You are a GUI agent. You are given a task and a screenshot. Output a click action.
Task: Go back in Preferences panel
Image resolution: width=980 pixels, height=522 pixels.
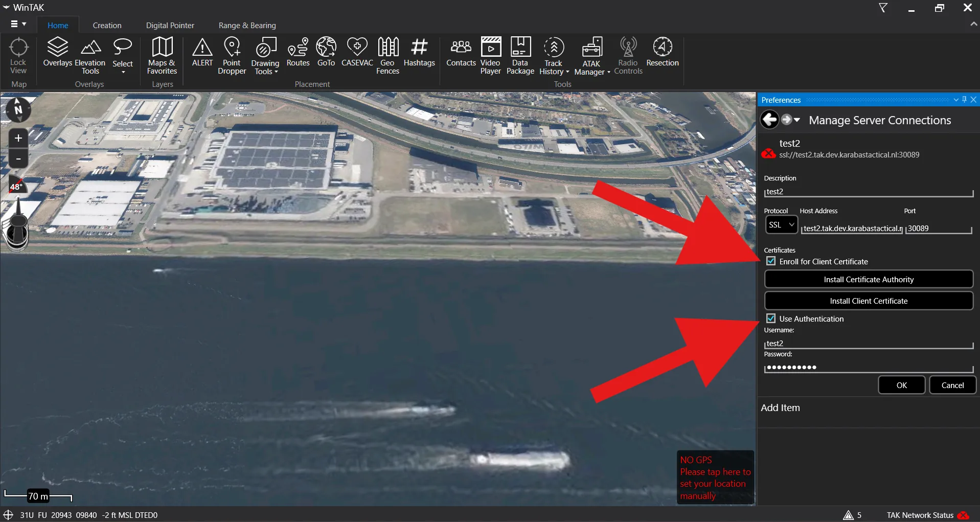coord(769,120)
